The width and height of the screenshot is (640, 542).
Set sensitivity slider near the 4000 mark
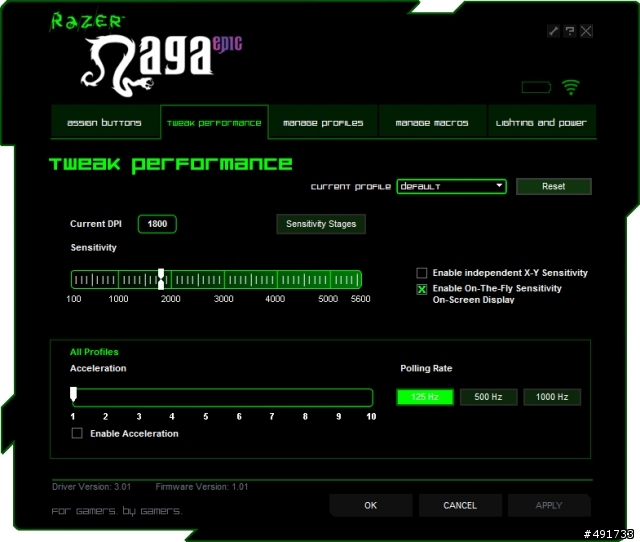(x=277, y=280)
